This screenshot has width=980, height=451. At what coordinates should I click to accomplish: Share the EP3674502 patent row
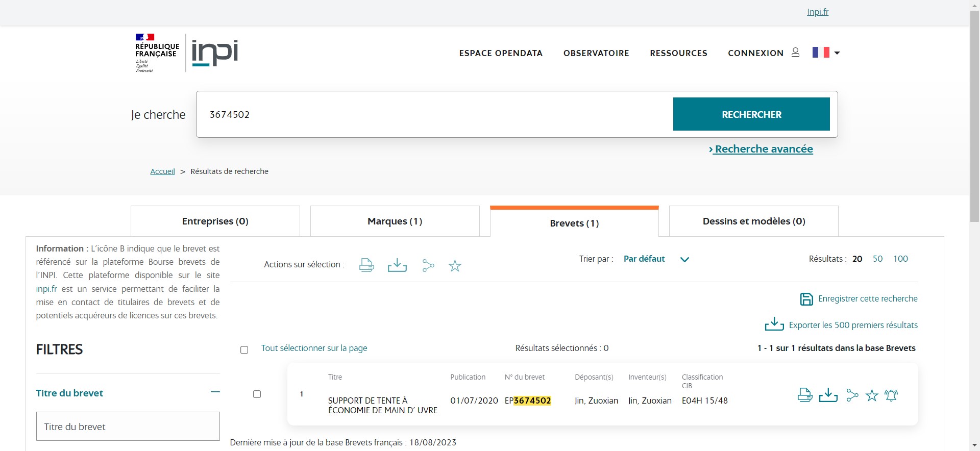coord(852,395)
